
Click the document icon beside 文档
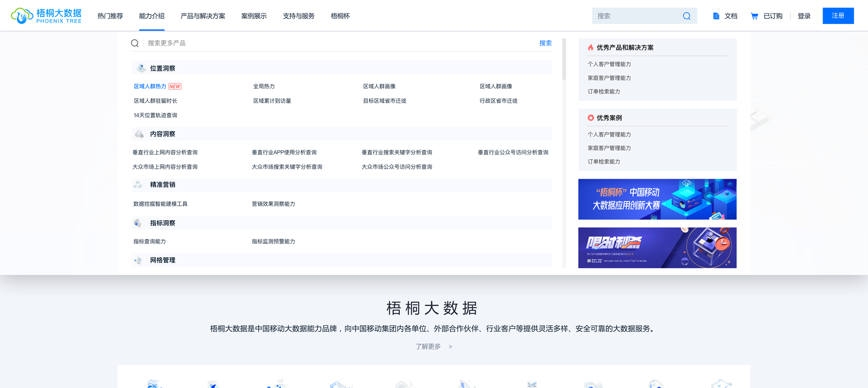(716, 16)
